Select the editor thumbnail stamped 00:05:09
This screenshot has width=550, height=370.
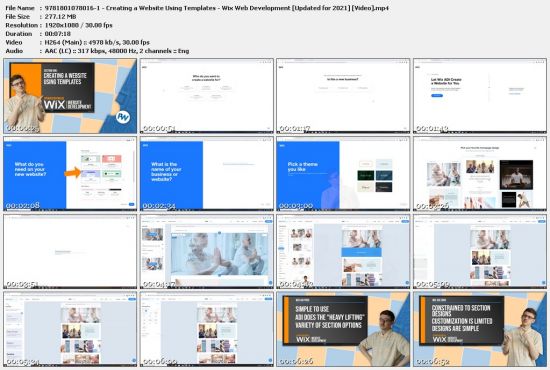(480, 252)
